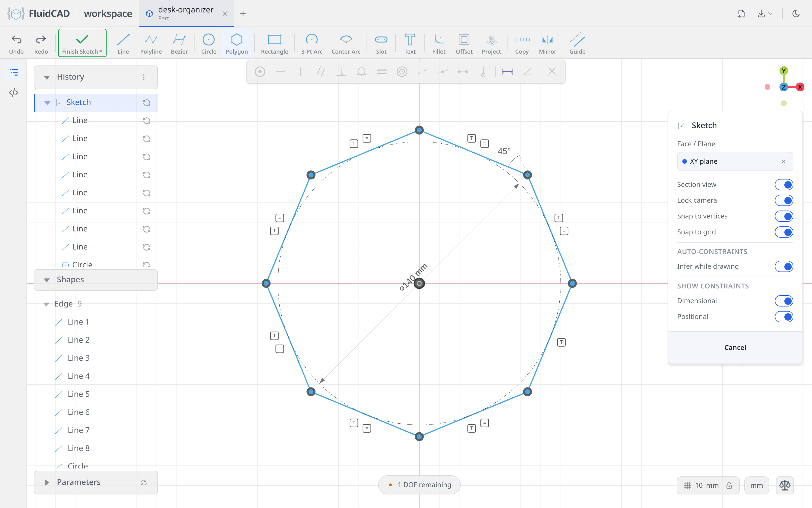Select the Slot tool
This screenshot has width=812, height=508.
[x=381, y=44]
